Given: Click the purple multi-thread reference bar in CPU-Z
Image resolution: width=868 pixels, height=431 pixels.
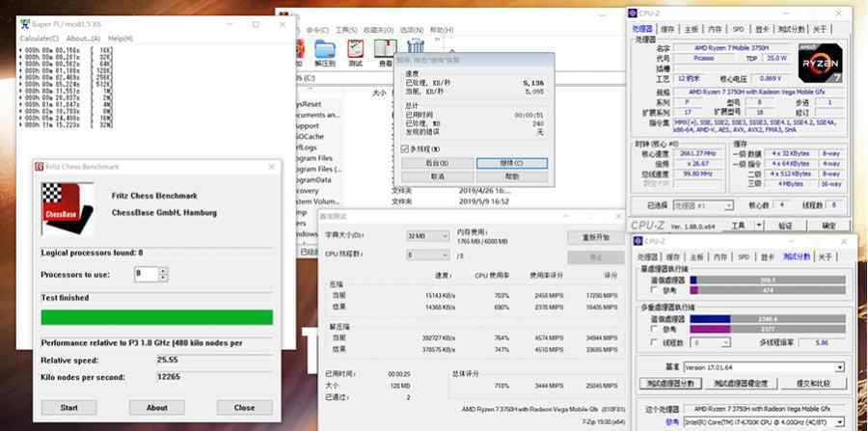Looking at the screenshot, I should tap(710, 329).
